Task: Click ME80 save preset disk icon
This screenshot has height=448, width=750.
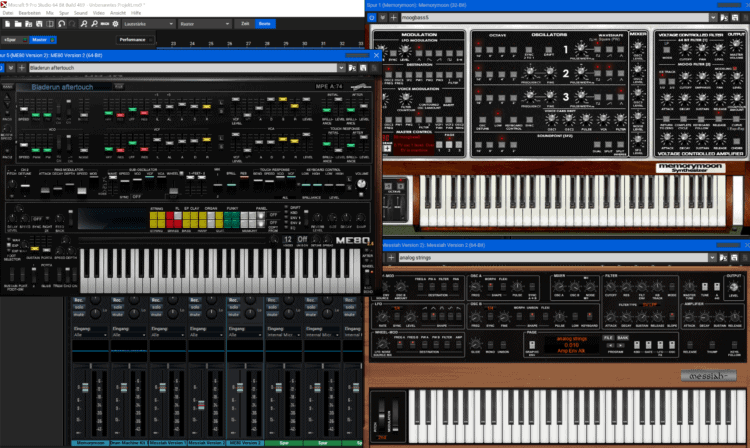Action: [x=363, y=68]
